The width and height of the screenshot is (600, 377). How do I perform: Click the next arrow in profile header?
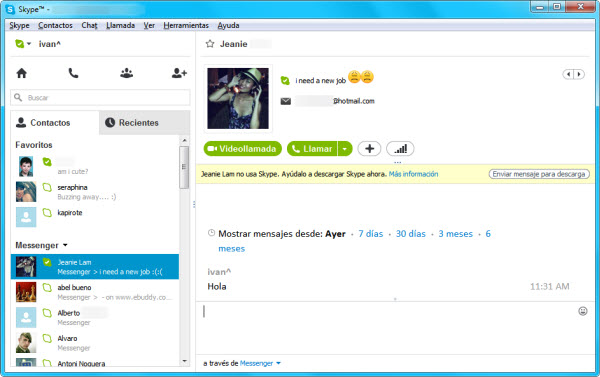[579, 74]
